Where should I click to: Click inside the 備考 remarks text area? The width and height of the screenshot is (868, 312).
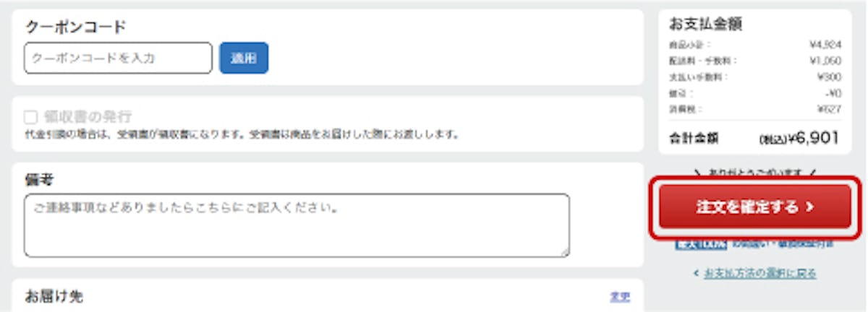(x=297, y=225)
